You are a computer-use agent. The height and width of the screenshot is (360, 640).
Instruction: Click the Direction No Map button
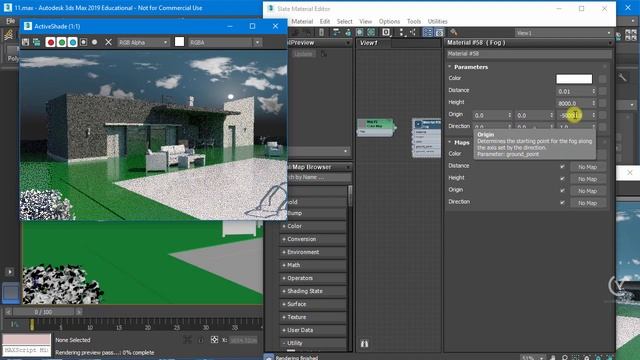coord(588,203)
